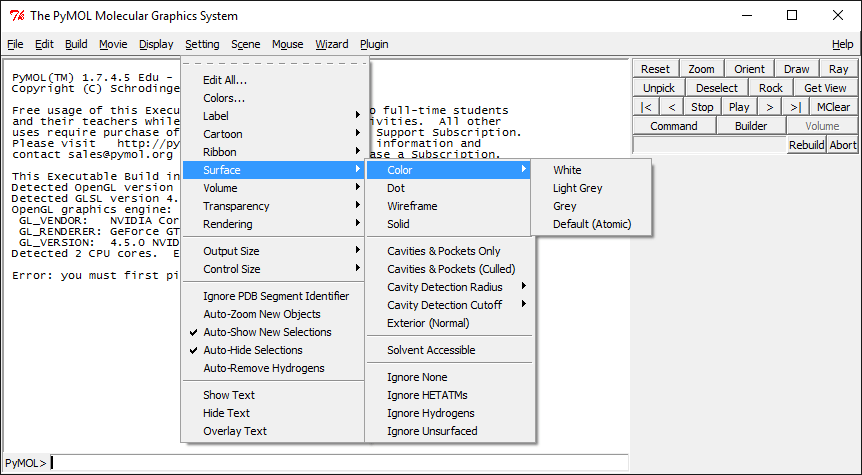This screenshot has width=862, height=475.
Task: Click the Unpick button
Action: coord(659,88)
